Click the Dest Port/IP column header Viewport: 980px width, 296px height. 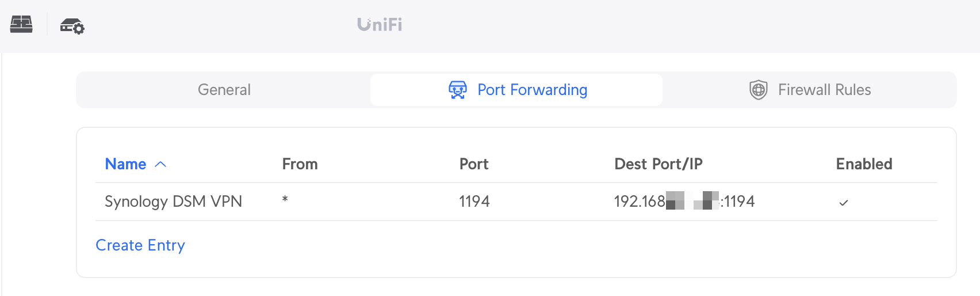tap(658, 164)
